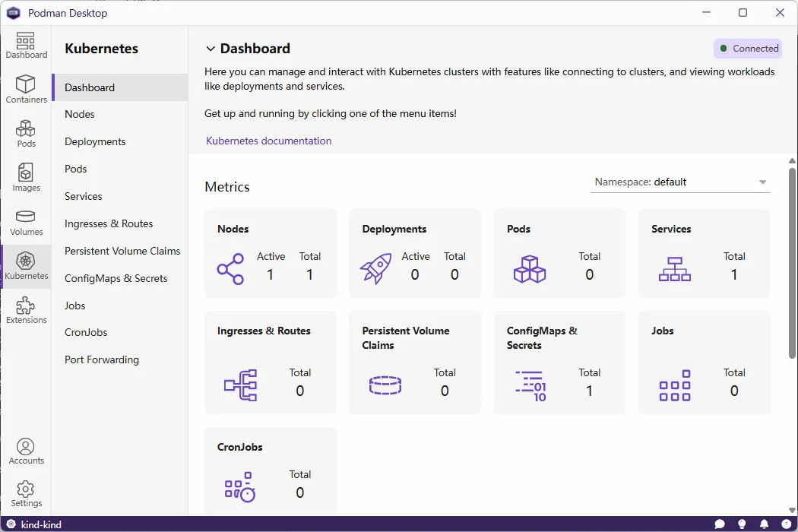
Task: Click the Kubernetes wheel icon in the sidebar
Action: 26,264
